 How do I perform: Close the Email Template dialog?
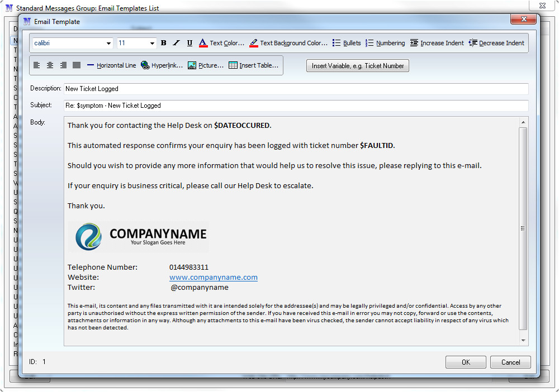coord(523,19)
